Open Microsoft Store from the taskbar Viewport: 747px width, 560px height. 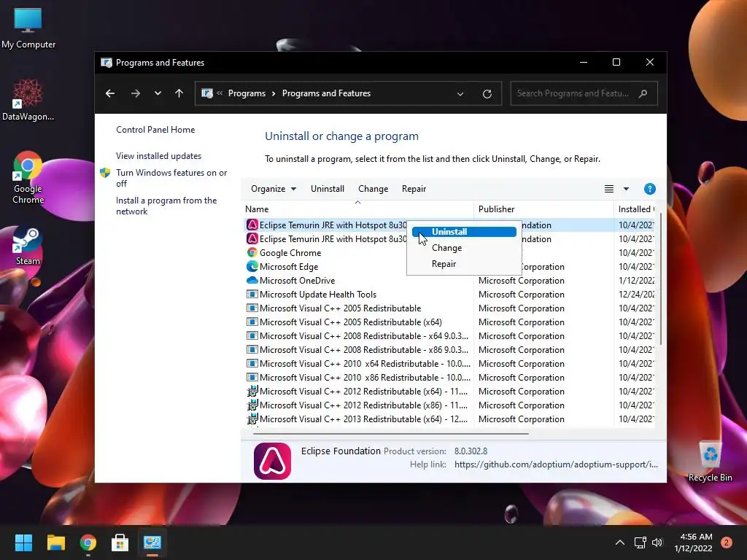pos(120,542)
